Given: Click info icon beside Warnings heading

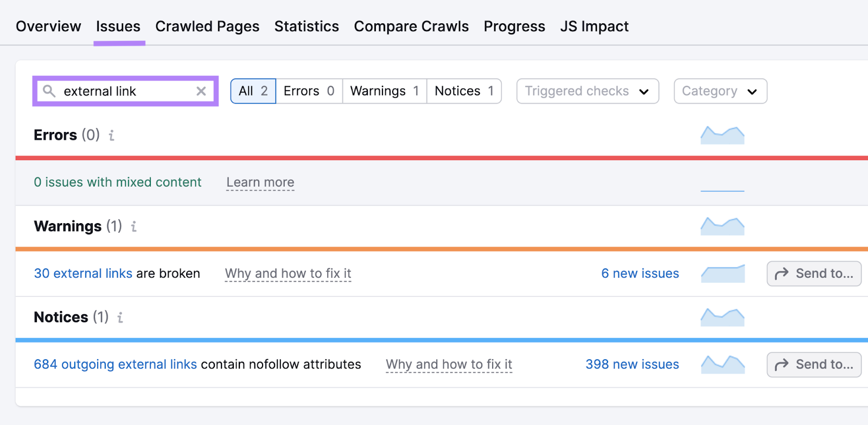Looking at the screenshot, I should [133, 226].
